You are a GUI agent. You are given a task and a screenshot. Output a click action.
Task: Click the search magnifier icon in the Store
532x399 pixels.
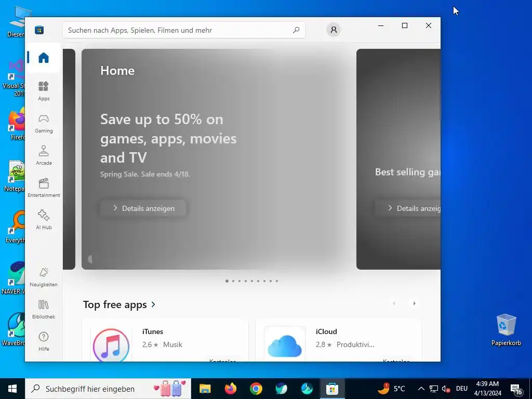coord(296,30)
